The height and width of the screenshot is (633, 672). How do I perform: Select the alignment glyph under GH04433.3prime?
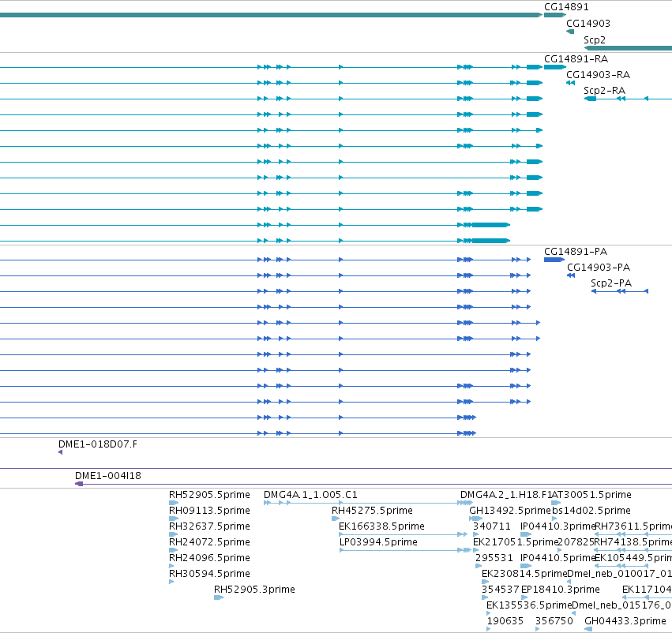(588, 629)
